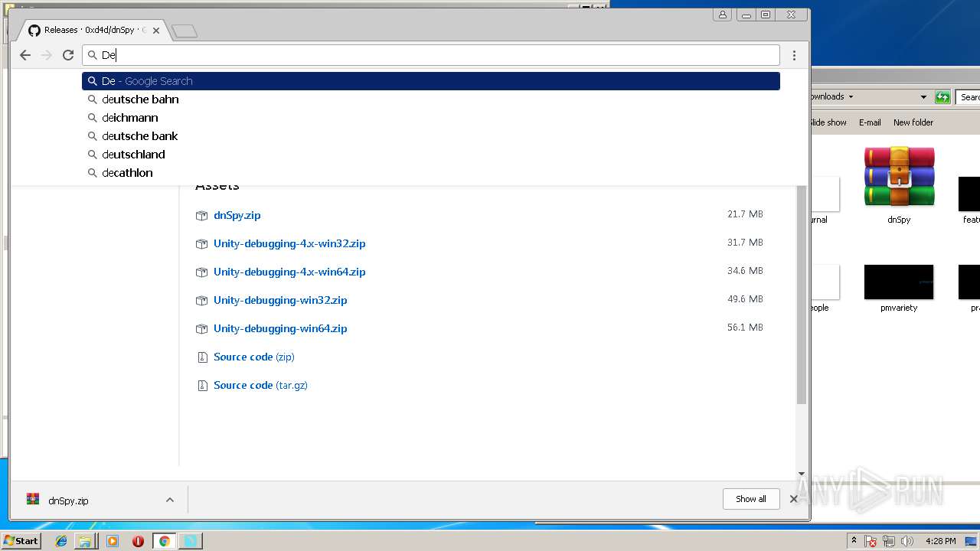Expand dnSpy.zip download options chevron
980x551 pixels.
170,500
